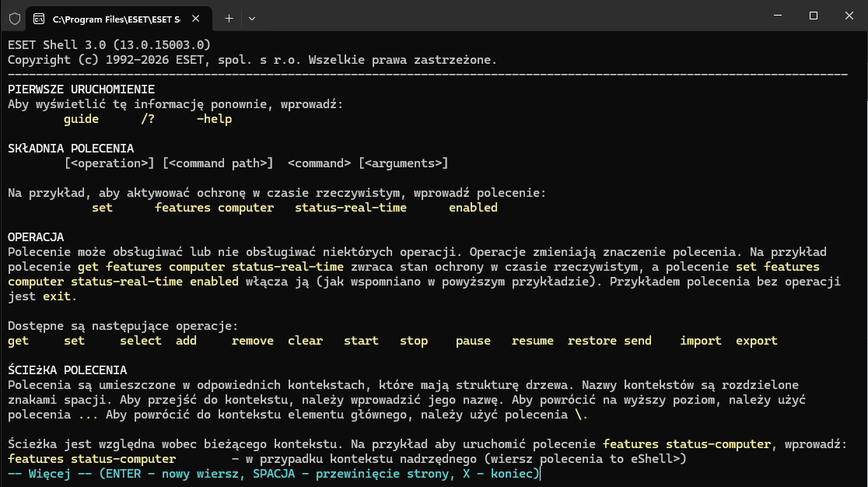The width and height of the screenshot is (868, 487).
Task: Click the 'SKŁADNIA POLECENIA' heading
Action: (x=71, y=149)
